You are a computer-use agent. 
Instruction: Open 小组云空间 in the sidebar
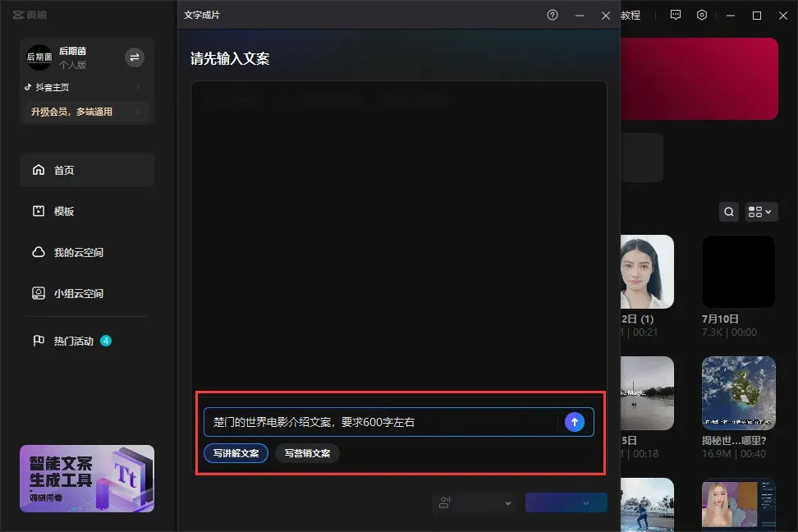pos(87,294)
